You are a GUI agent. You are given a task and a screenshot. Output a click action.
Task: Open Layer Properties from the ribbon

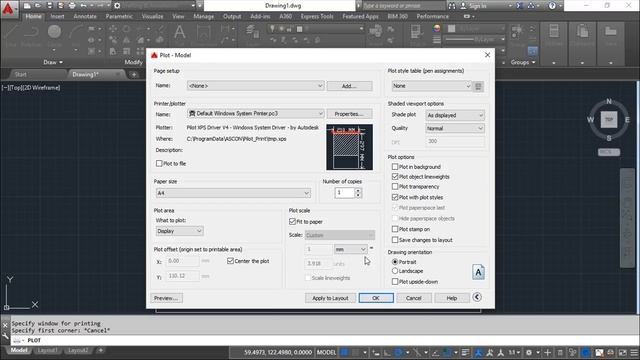(253, 33)
